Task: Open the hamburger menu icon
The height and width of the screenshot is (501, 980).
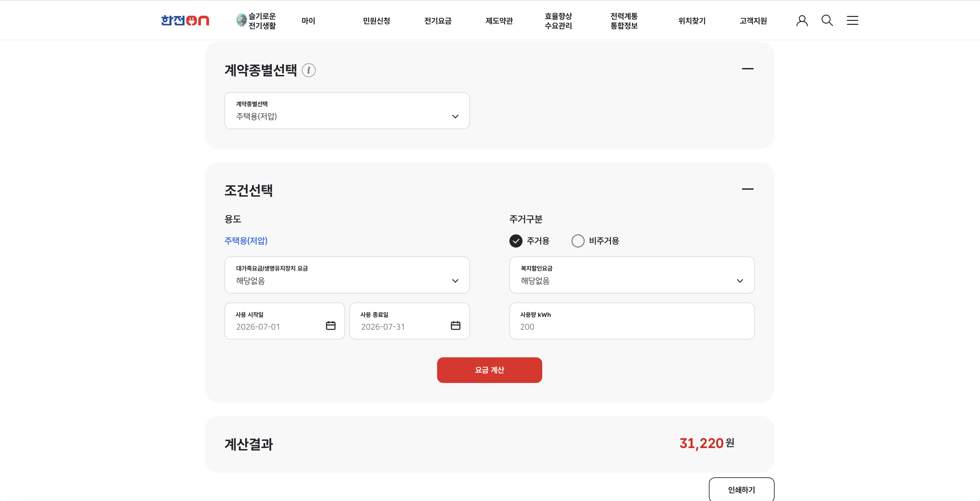Action: [852, 20]
